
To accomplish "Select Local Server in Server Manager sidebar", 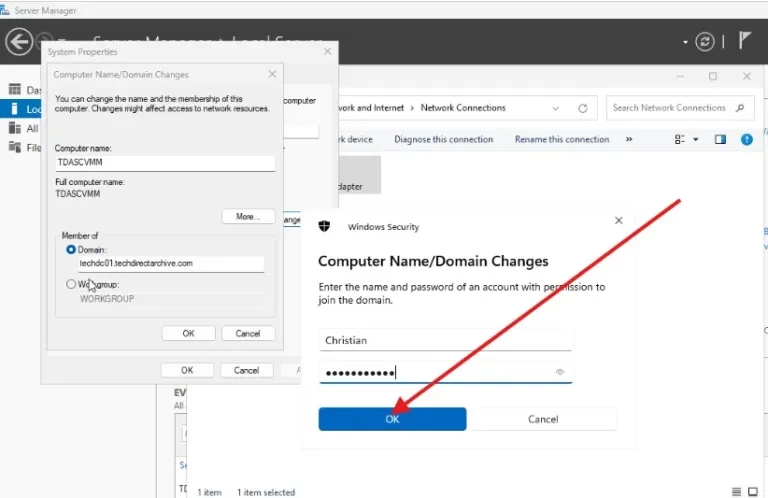I will 20,109.
